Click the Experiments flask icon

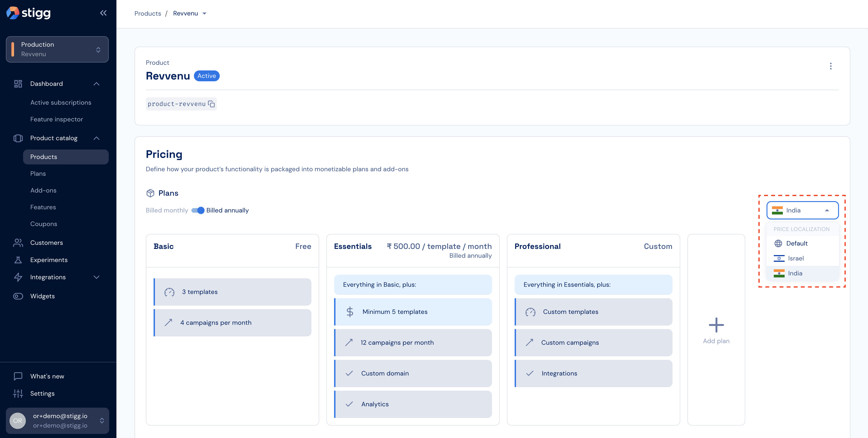tap(18, 260)
